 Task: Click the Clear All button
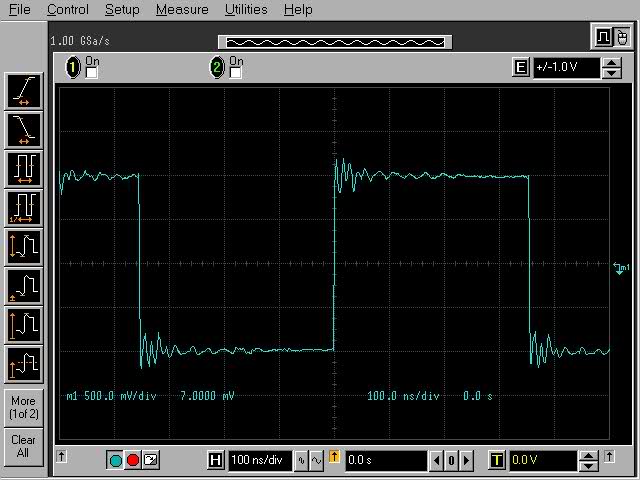point(24,447)
